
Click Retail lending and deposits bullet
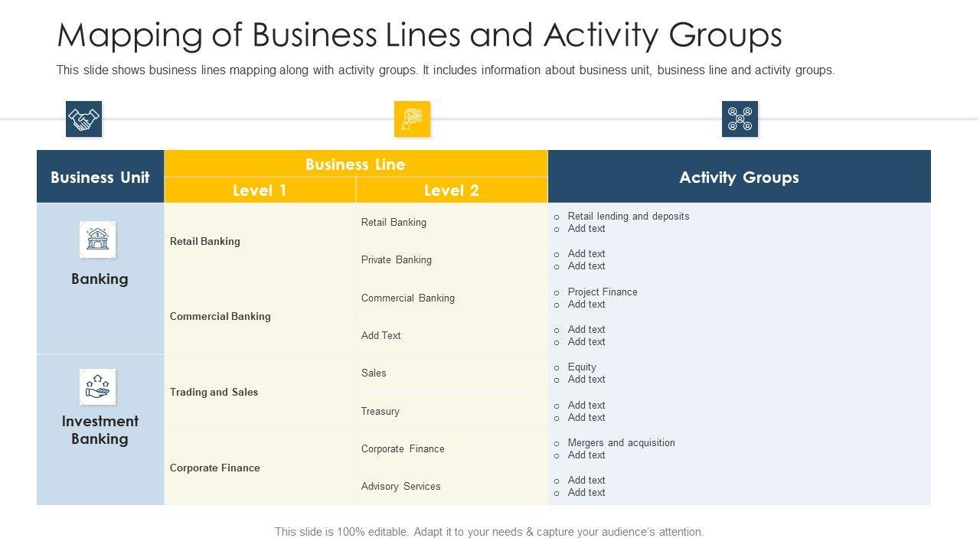pyautogui.click(x=628, y=216)
